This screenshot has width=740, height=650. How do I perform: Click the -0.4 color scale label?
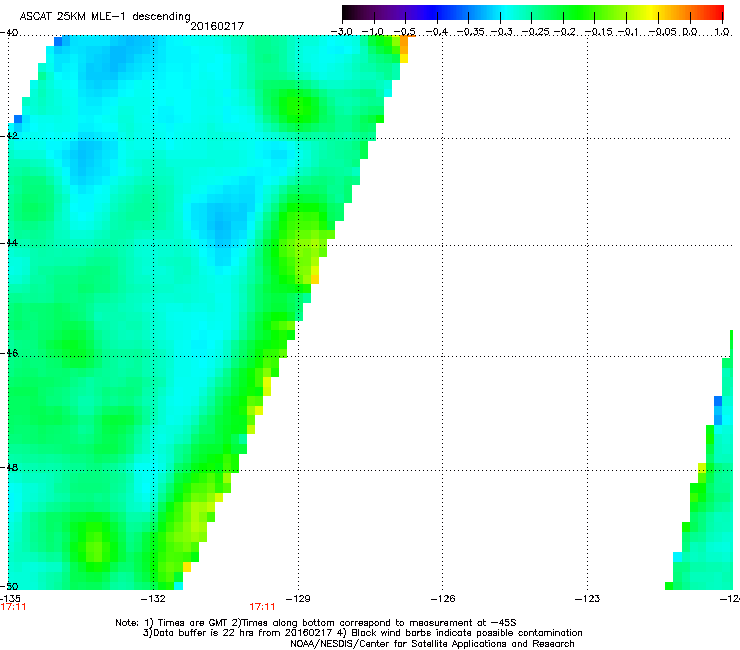click(x=437, y=32)
